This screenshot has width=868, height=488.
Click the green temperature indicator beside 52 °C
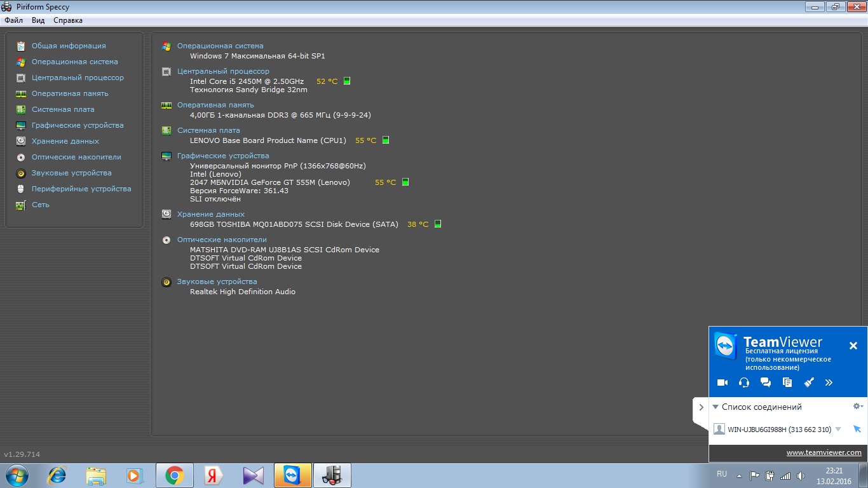tap(347, 81)
